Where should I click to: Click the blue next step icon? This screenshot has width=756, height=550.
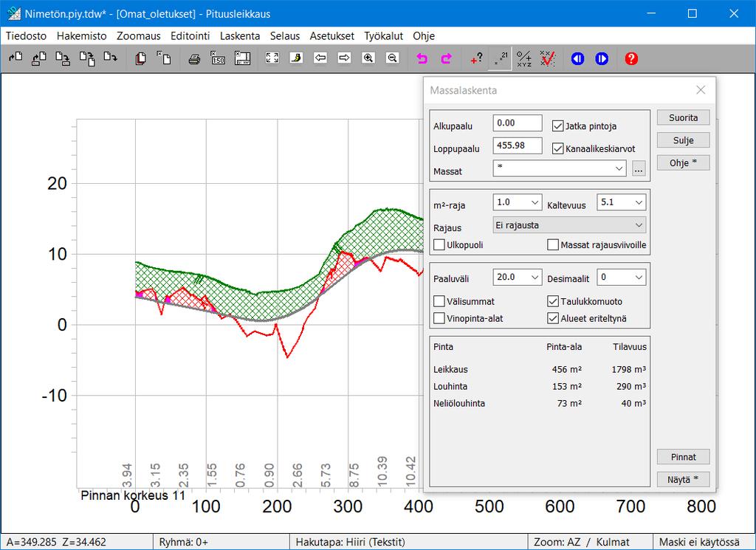pyautogui.click(x=602, y=58)
